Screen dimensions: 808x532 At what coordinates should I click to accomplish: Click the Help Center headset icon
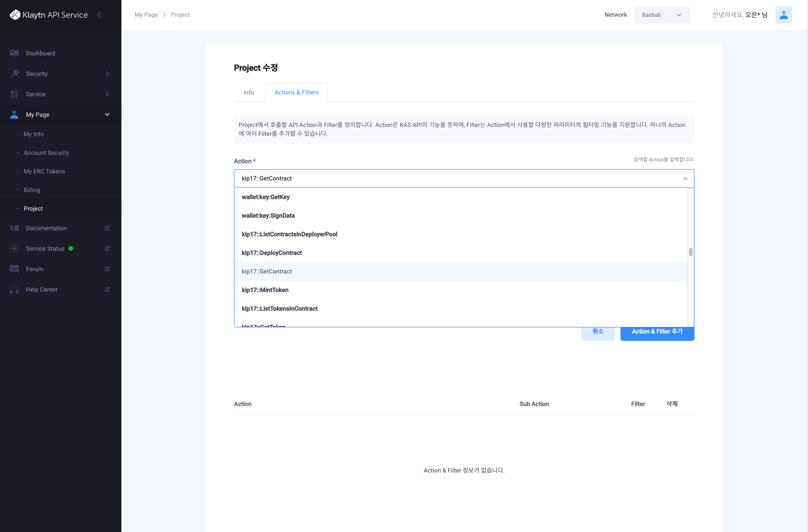tap(14, 289)
